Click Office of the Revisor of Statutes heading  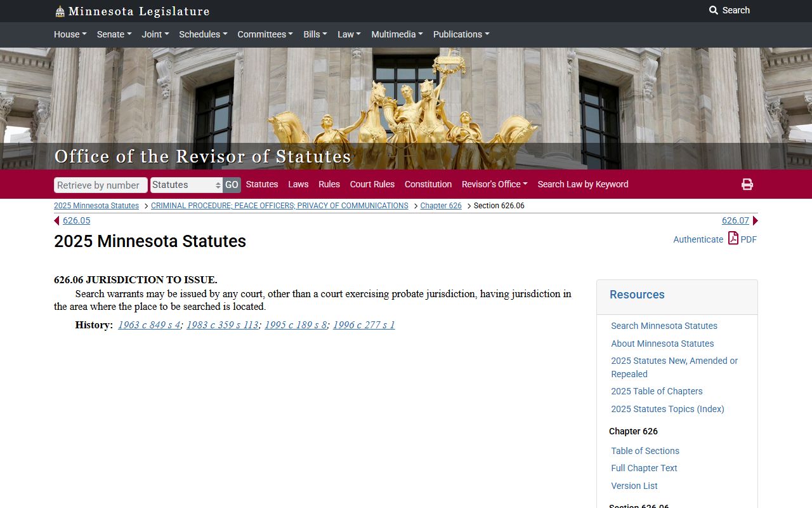202,156
